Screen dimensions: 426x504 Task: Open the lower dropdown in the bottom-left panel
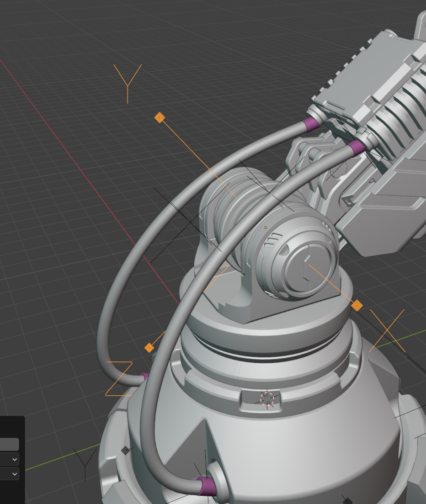pyautogui.click(x=10, y=474)
